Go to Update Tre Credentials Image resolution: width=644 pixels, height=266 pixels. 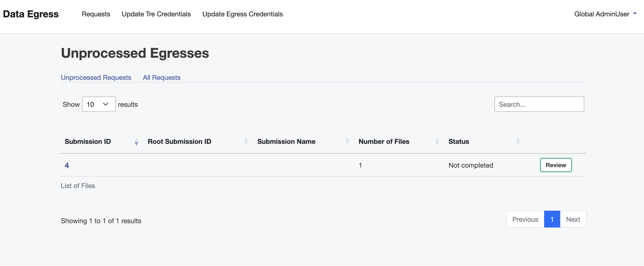click(x=156, y=14)
